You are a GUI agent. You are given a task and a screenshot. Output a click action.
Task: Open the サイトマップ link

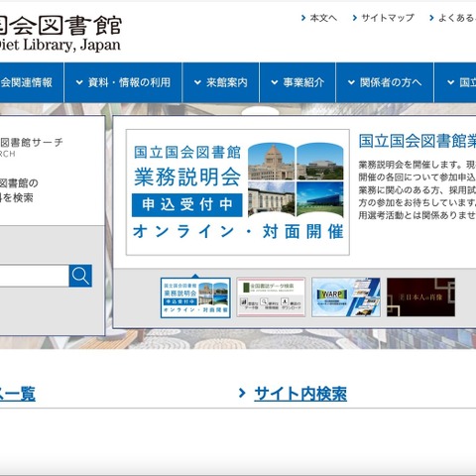click(388, 18)
